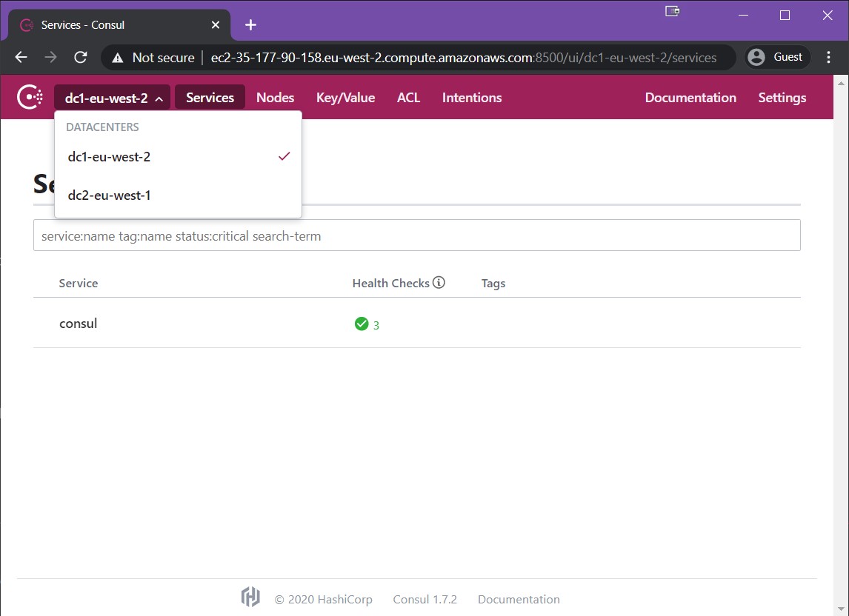This screenshot has width=849, height=616.
Task: Open a new browser tab
Action: point(250,25)
